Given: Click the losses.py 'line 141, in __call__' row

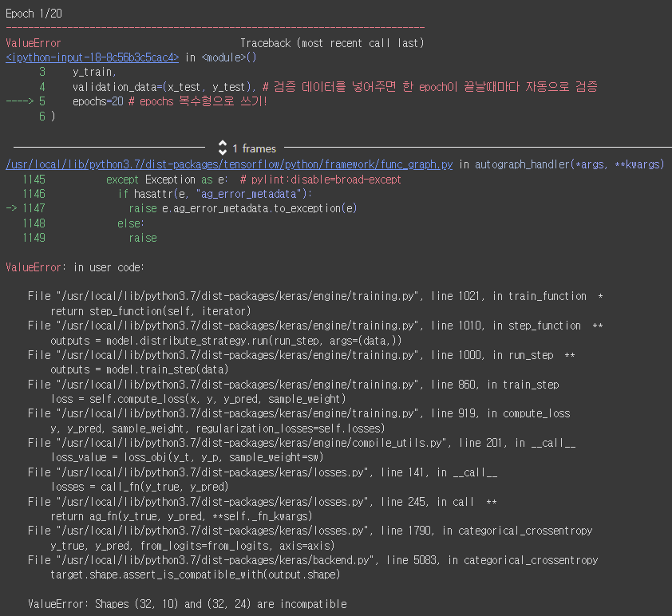Looking at the screenshot, I should [263, 472].
